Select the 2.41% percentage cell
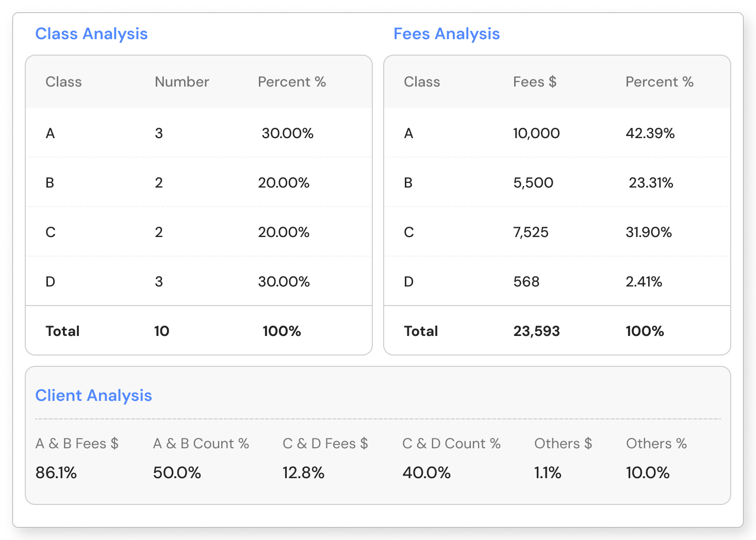 [x=644, y=282]
